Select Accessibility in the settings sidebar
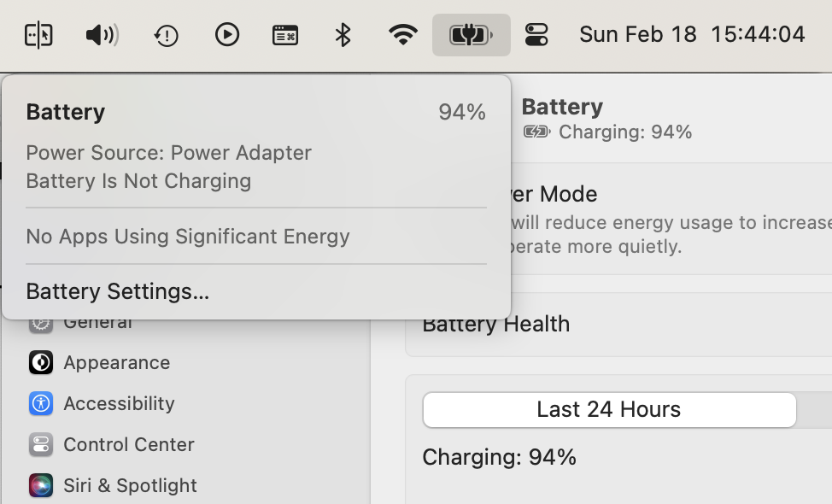 119,403
